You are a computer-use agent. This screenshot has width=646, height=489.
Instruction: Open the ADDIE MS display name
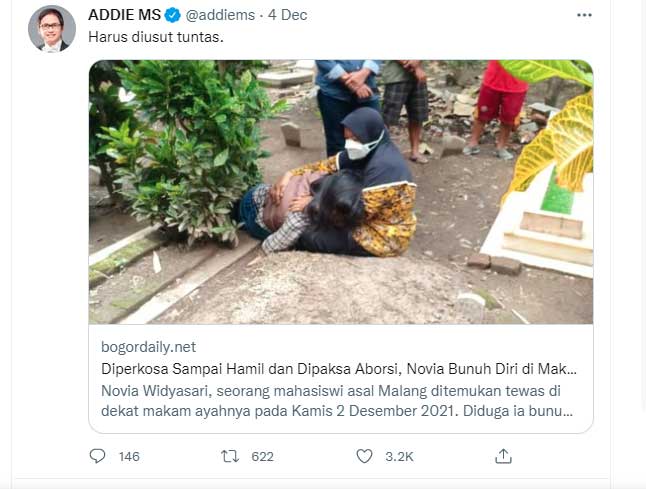[124, 15]
